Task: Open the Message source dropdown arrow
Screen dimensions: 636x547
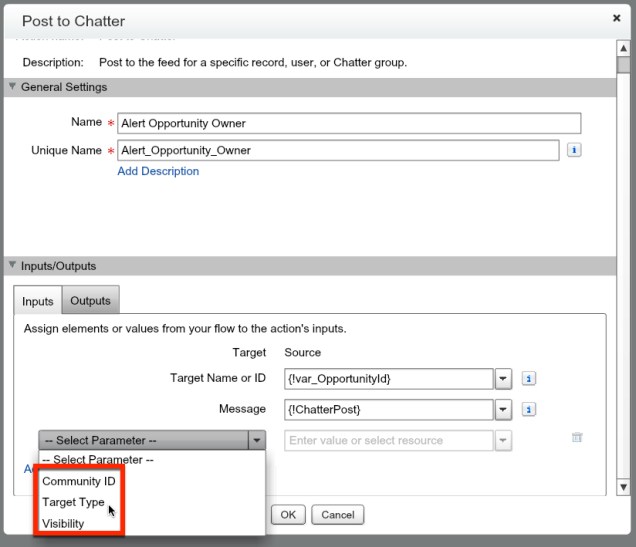Action: click(503, 410)
